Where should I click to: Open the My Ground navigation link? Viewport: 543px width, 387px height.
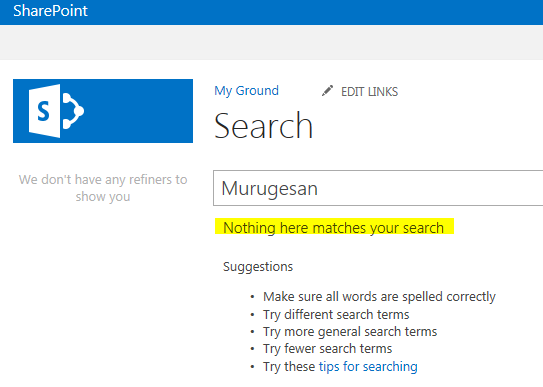(x=246, y=91)
